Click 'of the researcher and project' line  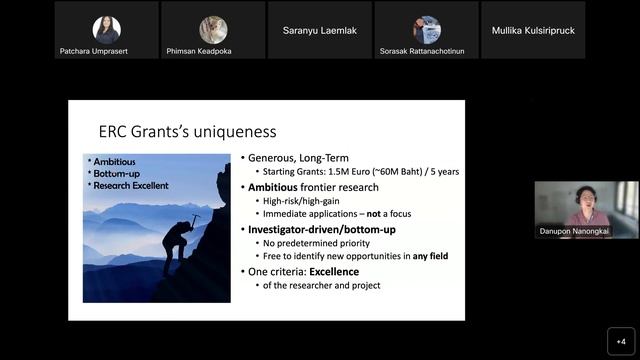pos(322,285)
